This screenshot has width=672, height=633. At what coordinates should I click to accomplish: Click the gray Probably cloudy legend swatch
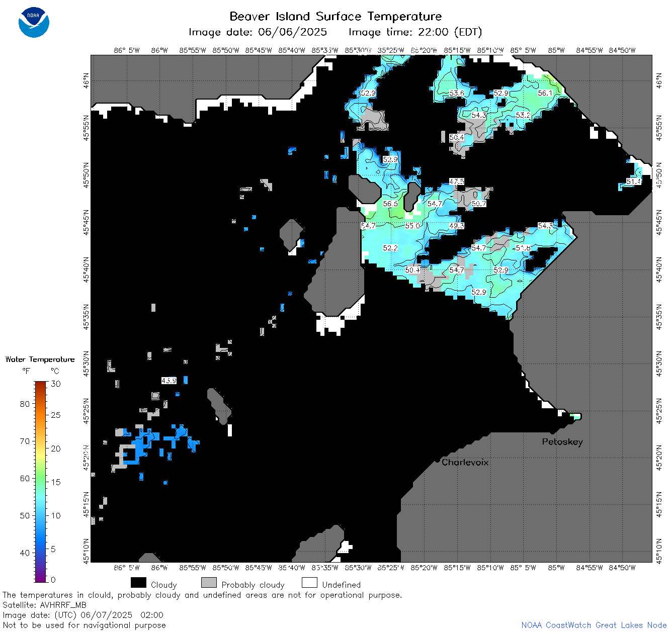[x=209, y=583]
